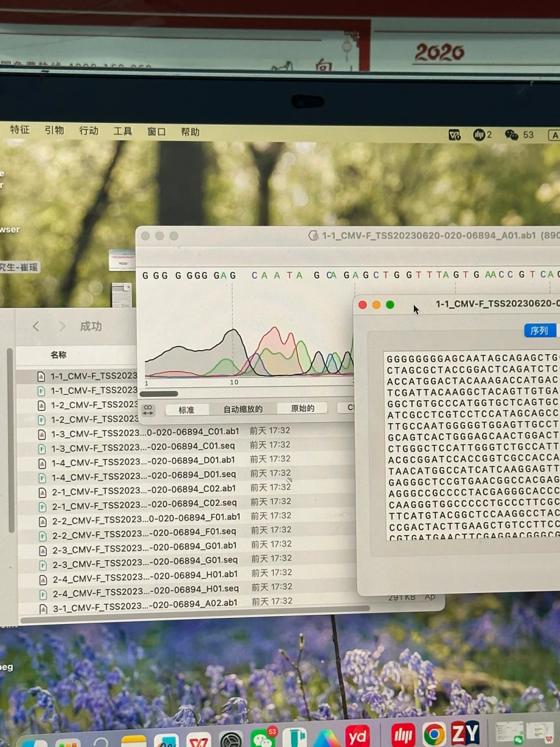Image resolution: width=560 pixels, height=747 pixels.
Task: Switch to the 序列 tab
Action: [x=540, y=330]
